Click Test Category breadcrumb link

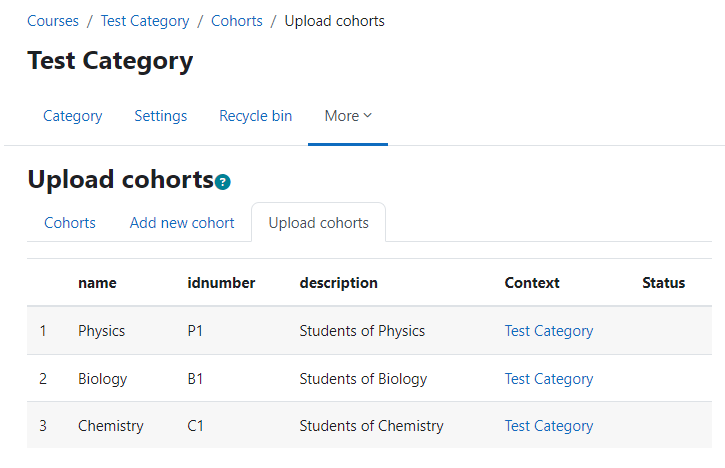coord(145,21)
